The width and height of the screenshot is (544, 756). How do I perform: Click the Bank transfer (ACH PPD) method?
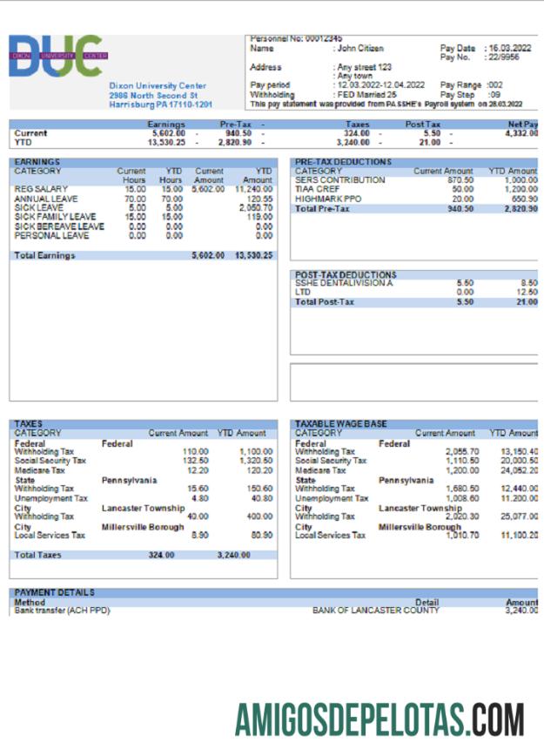pyautogui.click(x=62, y=611)
